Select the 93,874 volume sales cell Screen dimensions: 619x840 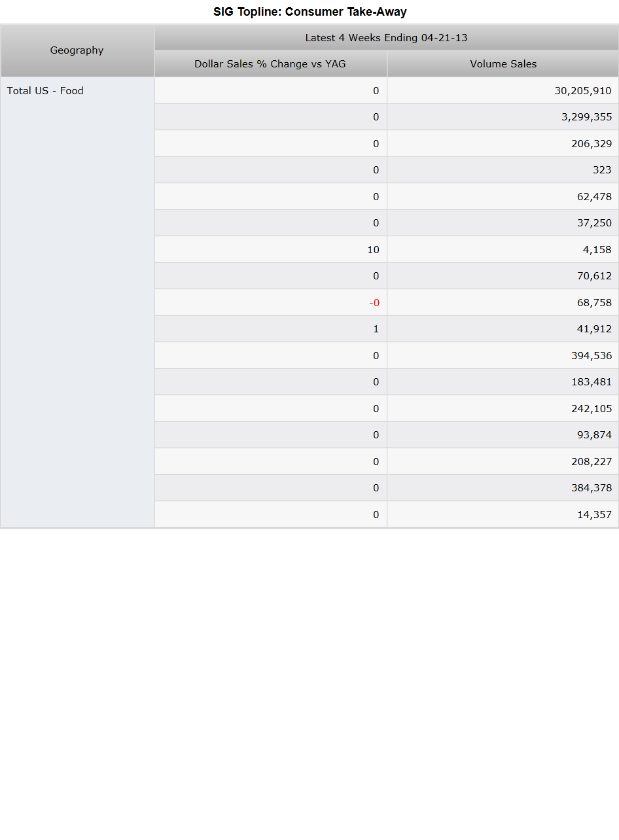tap(503, 435)
